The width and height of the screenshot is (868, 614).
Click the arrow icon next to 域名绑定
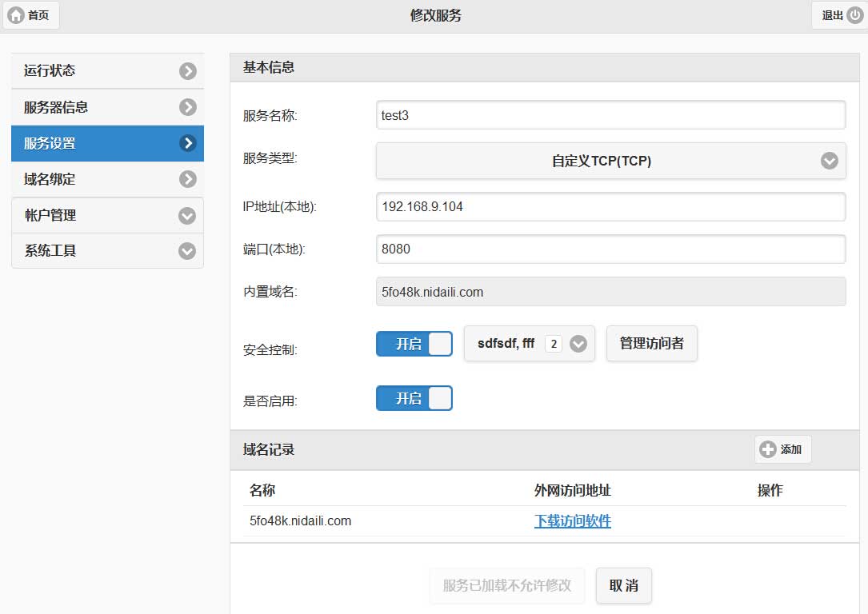click(187, 179)
